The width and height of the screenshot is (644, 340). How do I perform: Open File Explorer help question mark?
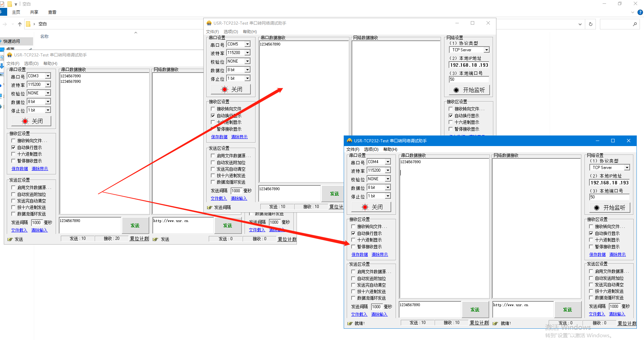640,12
